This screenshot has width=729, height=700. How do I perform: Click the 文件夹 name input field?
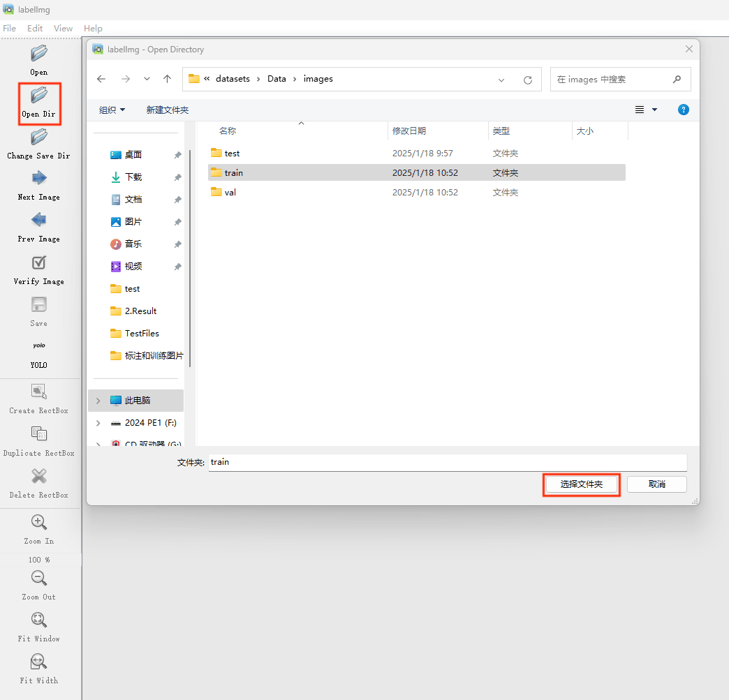point(447,462)
